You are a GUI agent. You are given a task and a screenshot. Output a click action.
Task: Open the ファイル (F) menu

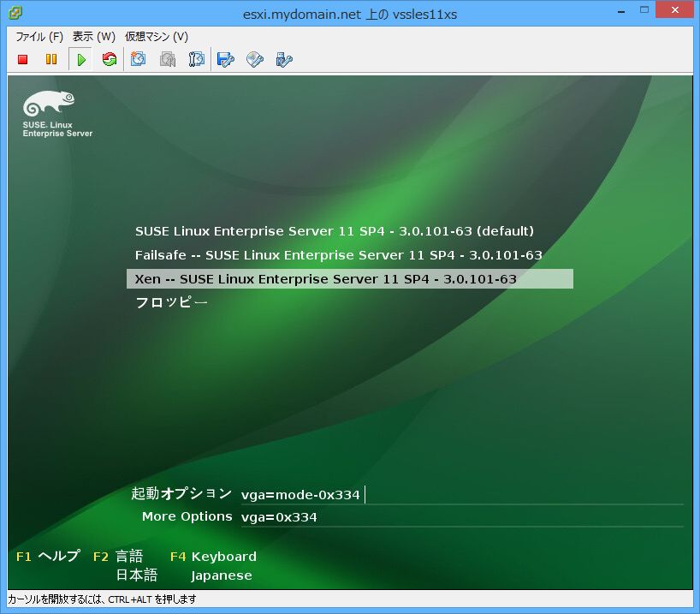[x=39, y=37]
